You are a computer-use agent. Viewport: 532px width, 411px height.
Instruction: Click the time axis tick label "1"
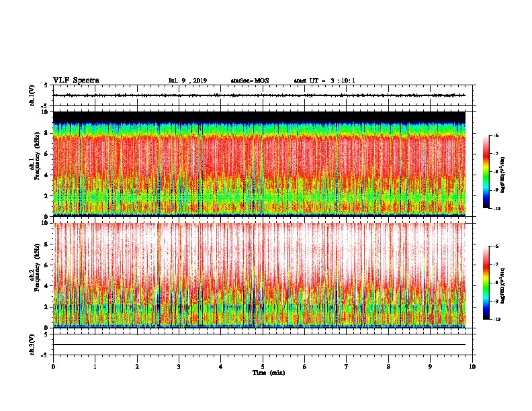coord(95,366)
